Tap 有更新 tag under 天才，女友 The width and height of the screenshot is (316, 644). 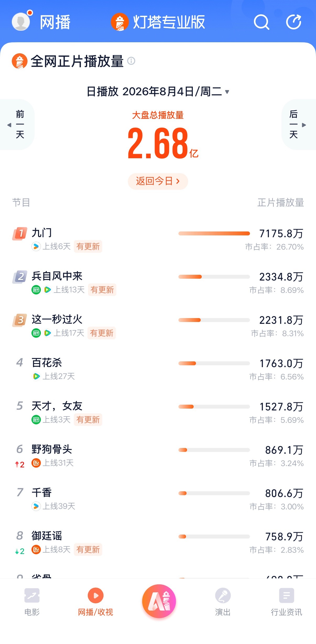coord(88,419)
